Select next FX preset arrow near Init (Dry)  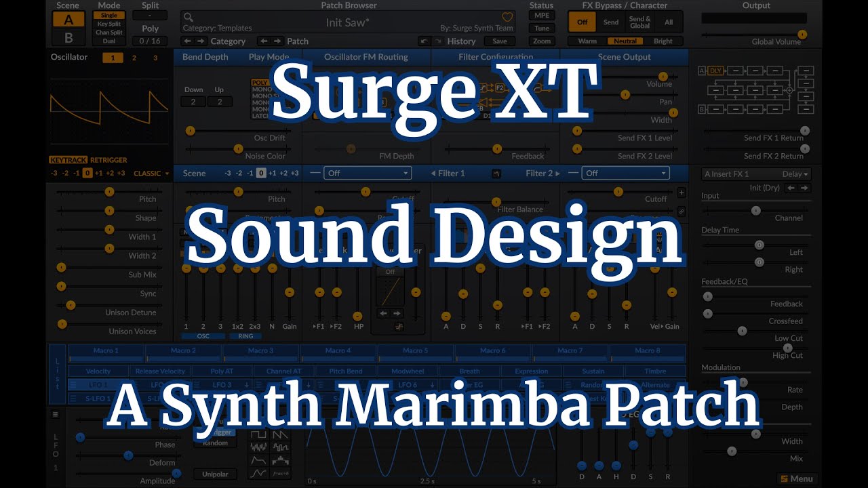click(804, 188)
